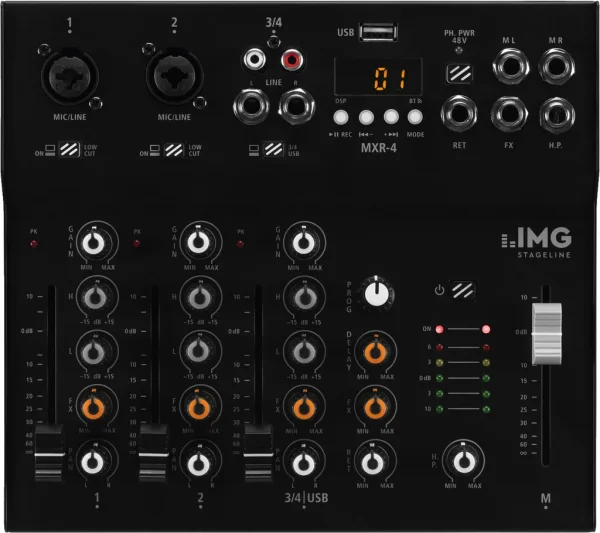This screenshot has height=533, width=600.
Task: Toggle channel 1 low cut switch
Action: (69, 149)
